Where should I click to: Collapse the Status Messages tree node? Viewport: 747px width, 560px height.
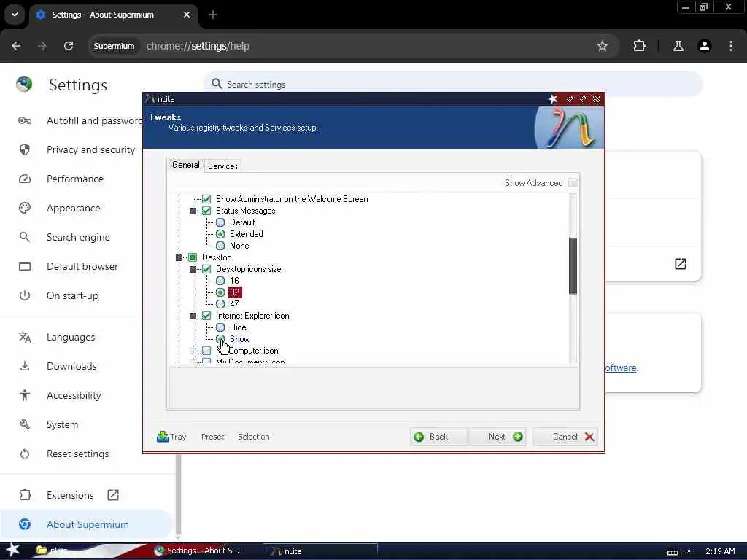[193, 211]
